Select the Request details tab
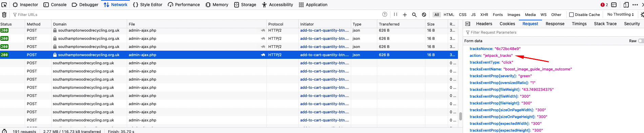The width and height of the screenshot is (644, 133). click(x=530, y=24)
